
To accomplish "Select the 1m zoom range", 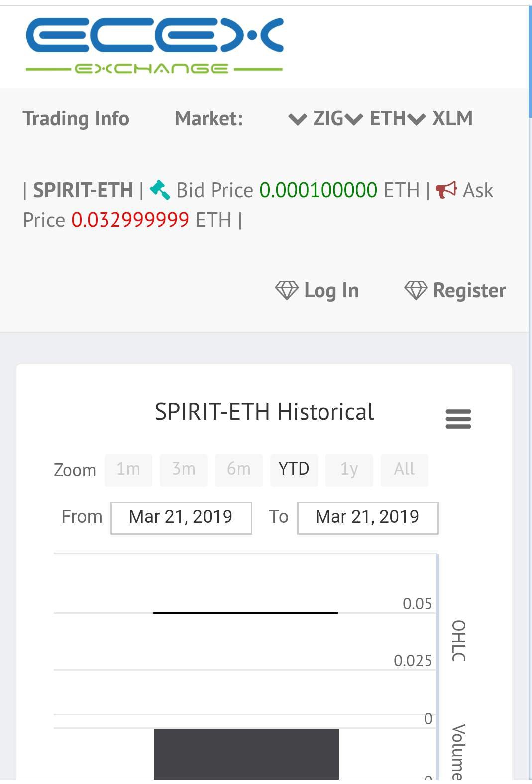I will 128,469.
